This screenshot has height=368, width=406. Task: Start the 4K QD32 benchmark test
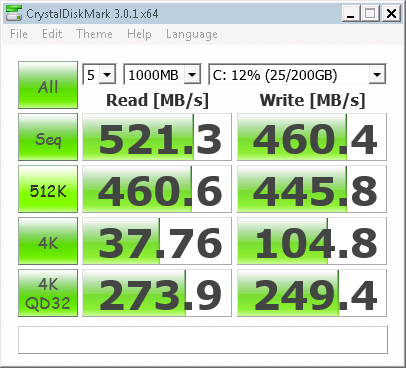pos(48,293)
